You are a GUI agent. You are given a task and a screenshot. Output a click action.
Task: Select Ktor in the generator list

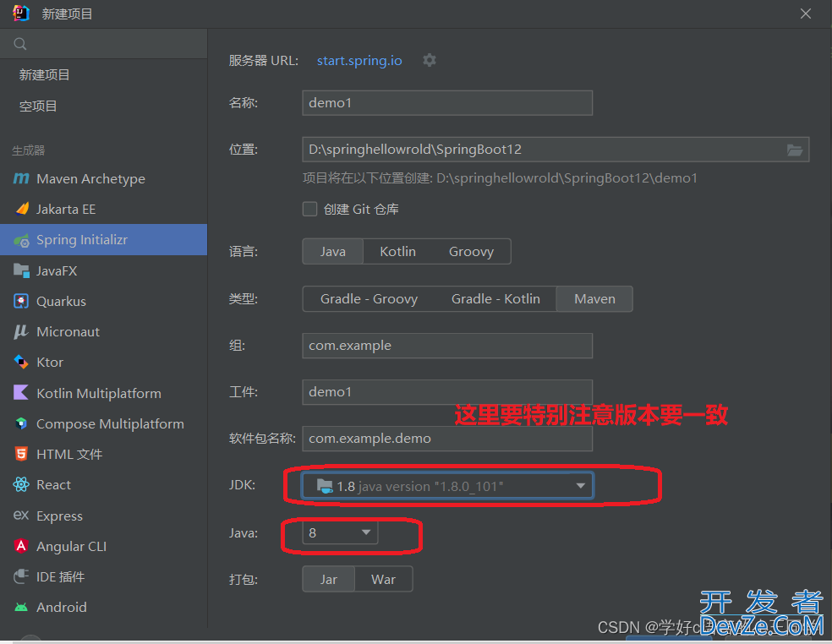(x=103, y=363)
